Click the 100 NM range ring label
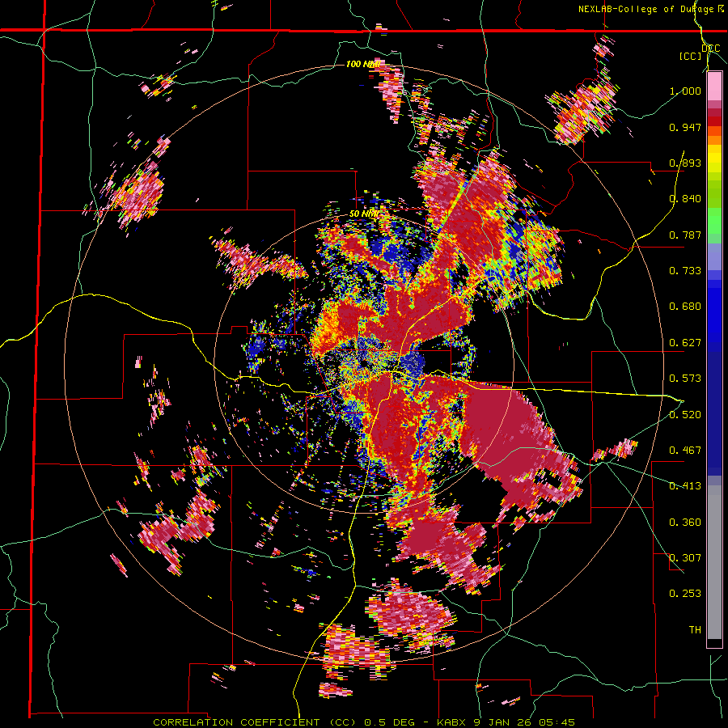 coord(363,64)
